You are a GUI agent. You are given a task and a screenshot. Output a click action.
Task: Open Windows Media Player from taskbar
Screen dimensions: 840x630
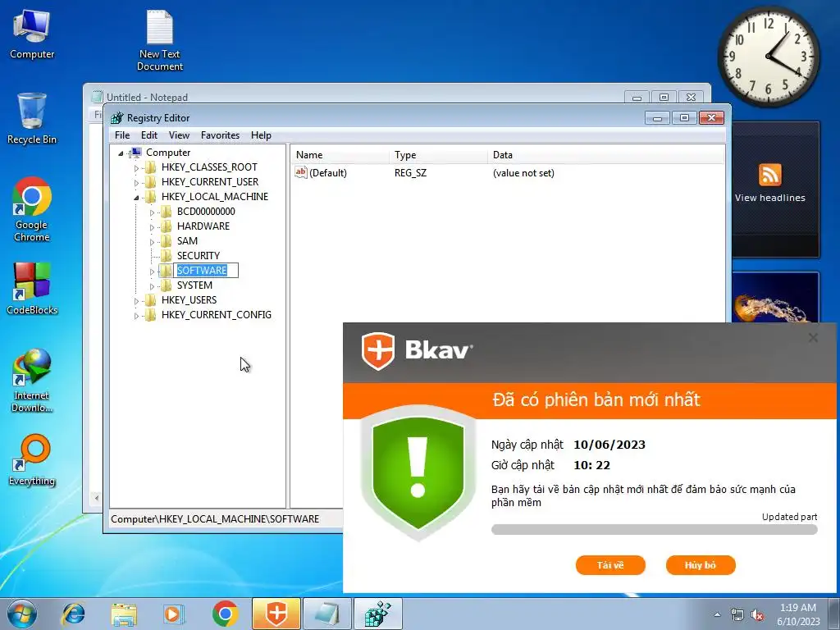174,614
